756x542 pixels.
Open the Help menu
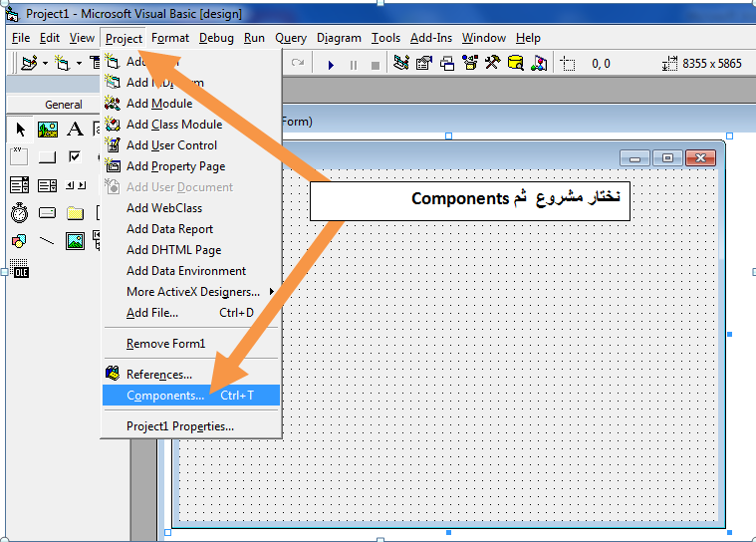click(x=528, y=38)
